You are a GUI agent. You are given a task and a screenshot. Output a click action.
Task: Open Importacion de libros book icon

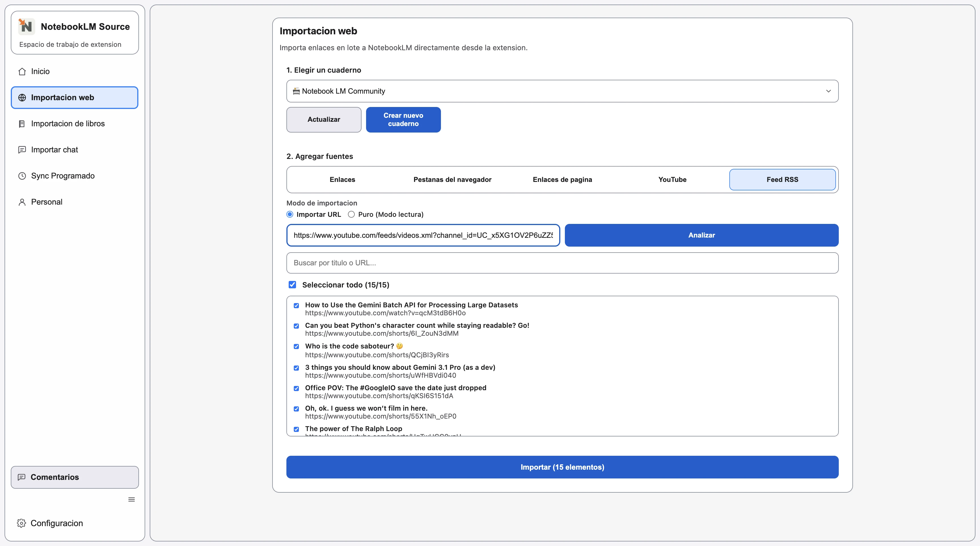tap(22, 123)
